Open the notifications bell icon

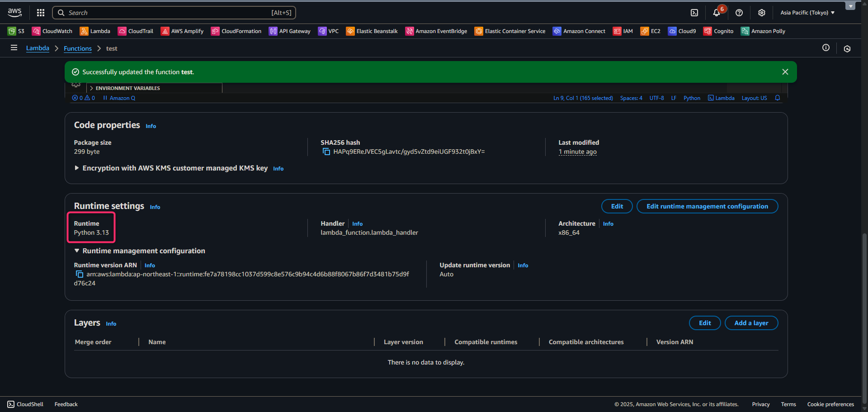coord(717,13)
